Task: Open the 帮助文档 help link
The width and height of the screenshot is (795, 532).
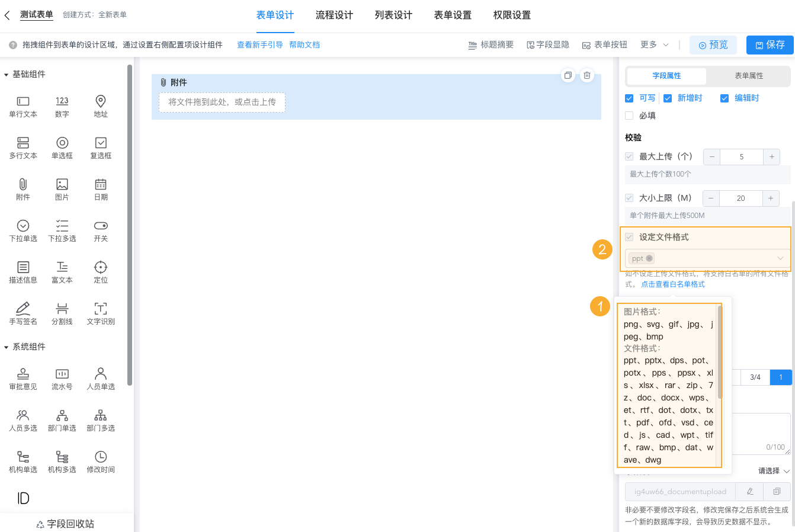Action: click(304, 44)
